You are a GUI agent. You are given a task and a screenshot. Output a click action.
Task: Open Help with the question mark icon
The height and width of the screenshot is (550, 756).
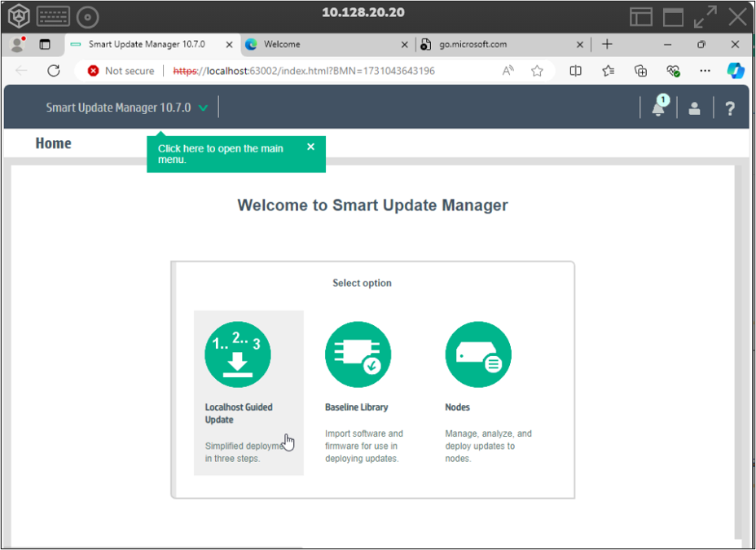point(729,108)
